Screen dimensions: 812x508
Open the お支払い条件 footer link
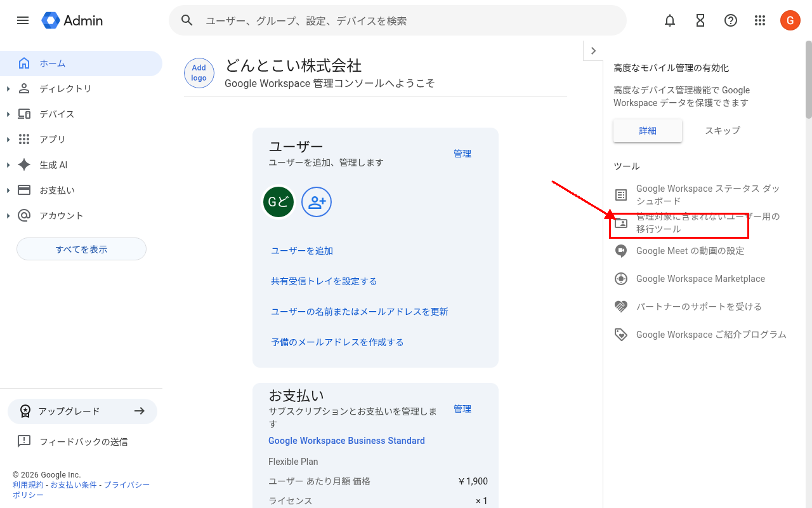(x=74, y=485)
